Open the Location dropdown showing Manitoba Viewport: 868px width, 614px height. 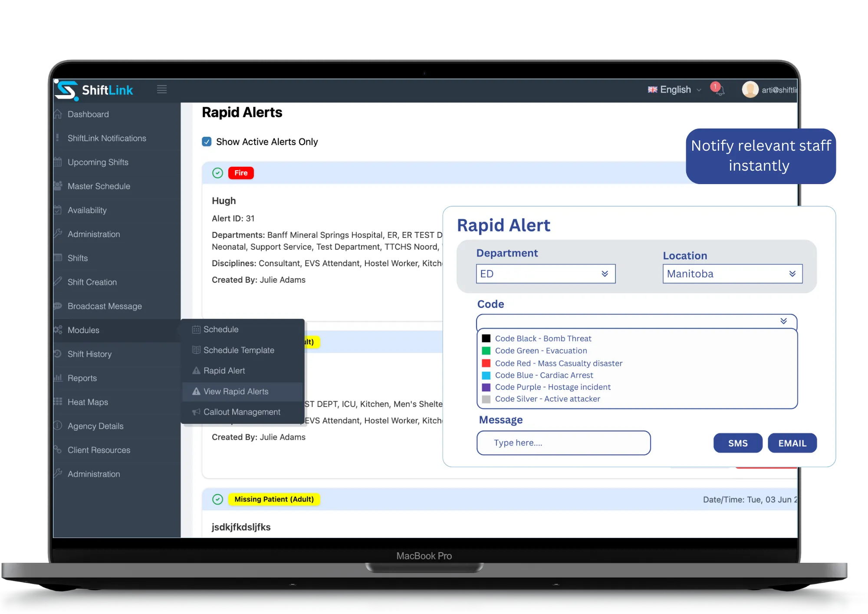[x=732, y=274]
